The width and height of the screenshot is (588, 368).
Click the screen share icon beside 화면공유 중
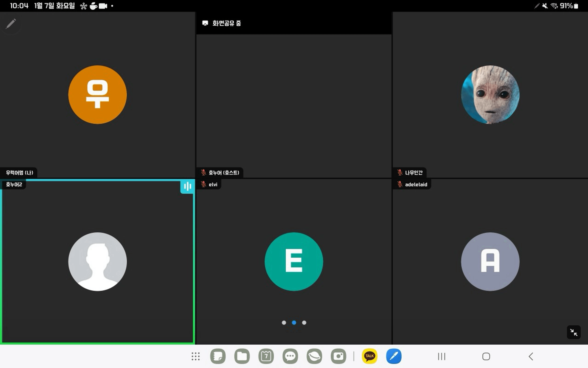point(205,23)
